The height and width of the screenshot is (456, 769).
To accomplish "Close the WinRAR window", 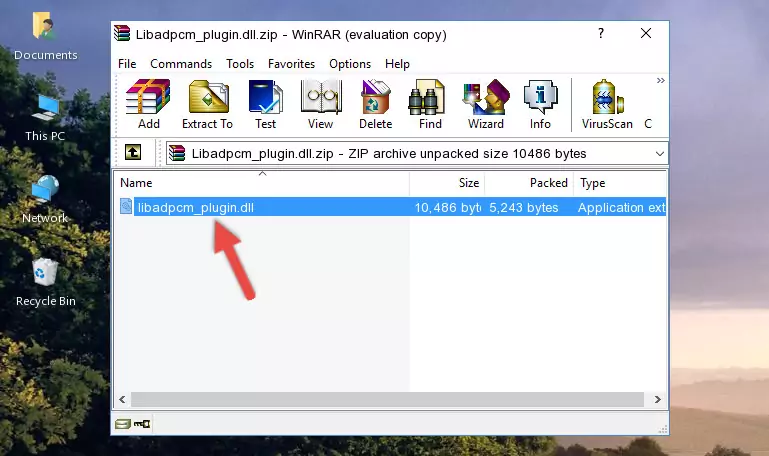I will click(646, 33).
